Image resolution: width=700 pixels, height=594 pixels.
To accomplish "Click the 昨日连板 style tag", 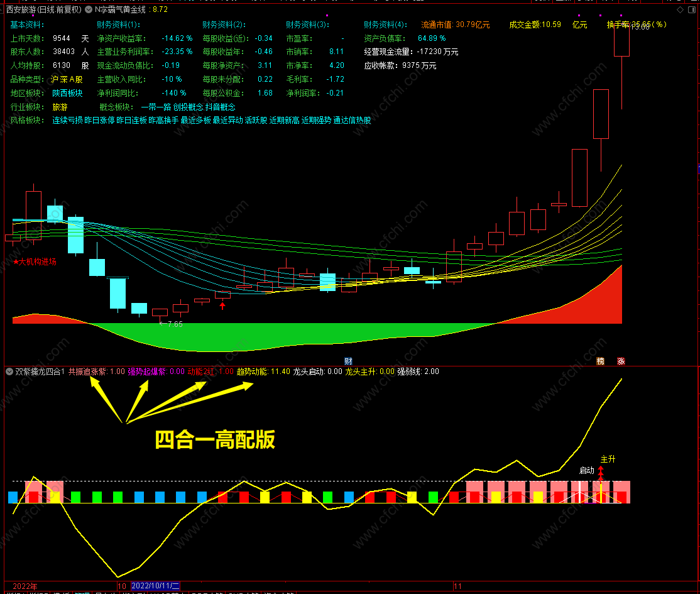I will 131,121.
